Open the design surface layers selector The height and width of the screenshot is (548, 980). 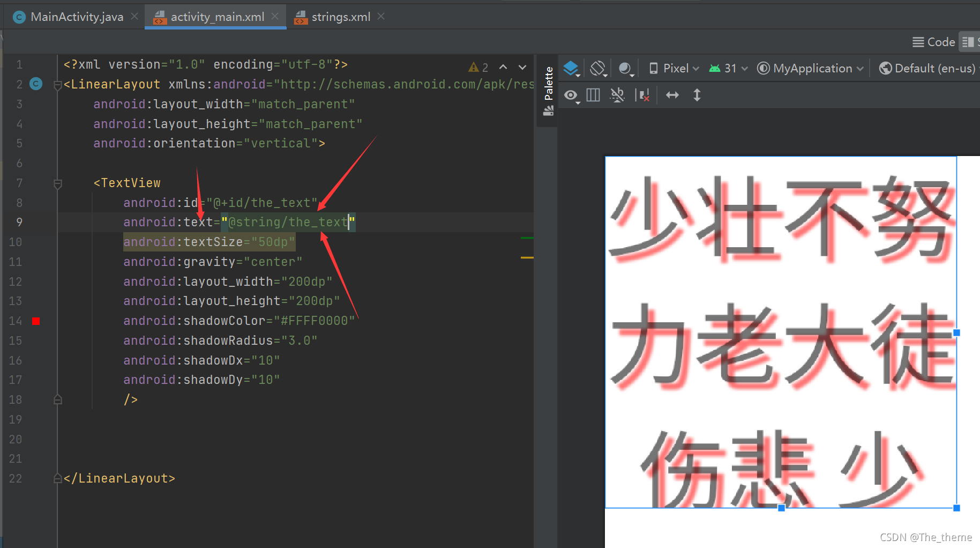[571, 69]
